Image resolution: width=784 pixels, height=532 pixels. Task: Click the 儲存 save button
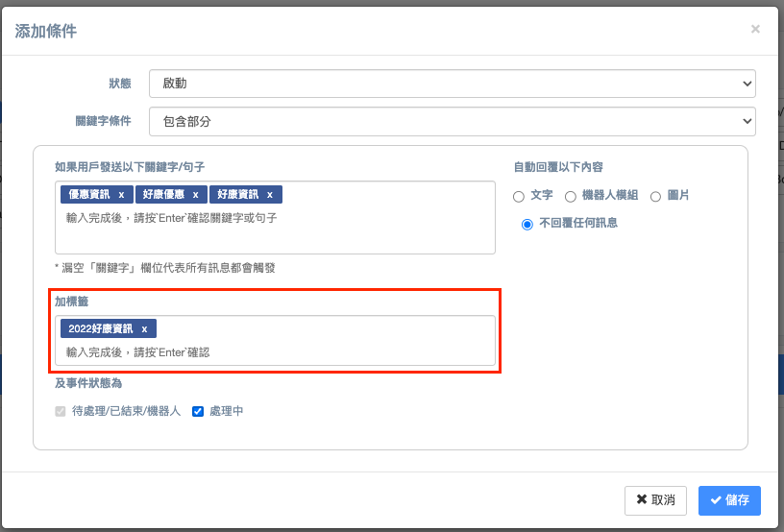click(x=729, y=500)
